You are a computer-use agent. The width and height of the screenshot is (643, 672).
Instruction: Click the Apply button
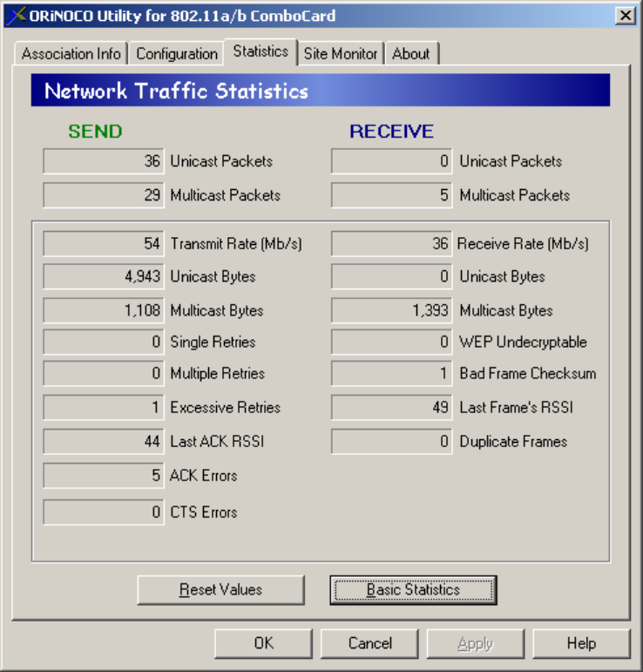(476, 643)
